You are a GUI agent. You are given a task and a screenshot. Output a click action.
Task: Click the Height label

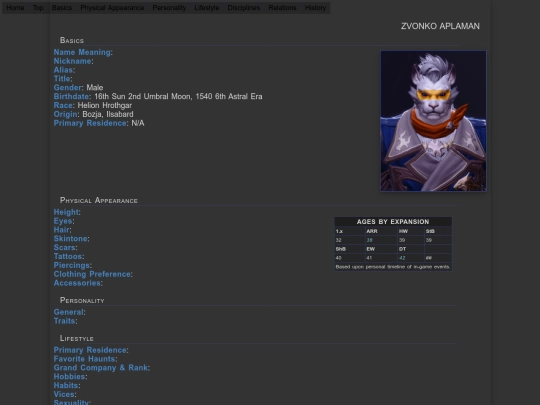click(x=66, y=212)
